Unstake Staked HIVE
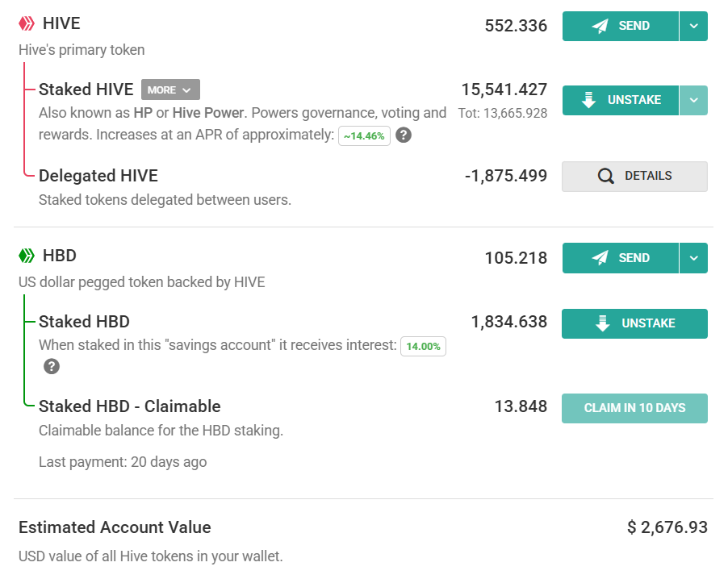This screenshot has width=728, height=579. [621, 100]
